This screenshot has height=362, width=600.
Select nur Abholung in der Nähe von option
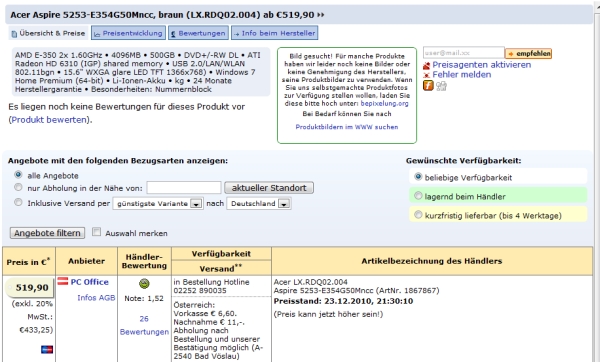(18, 188)
